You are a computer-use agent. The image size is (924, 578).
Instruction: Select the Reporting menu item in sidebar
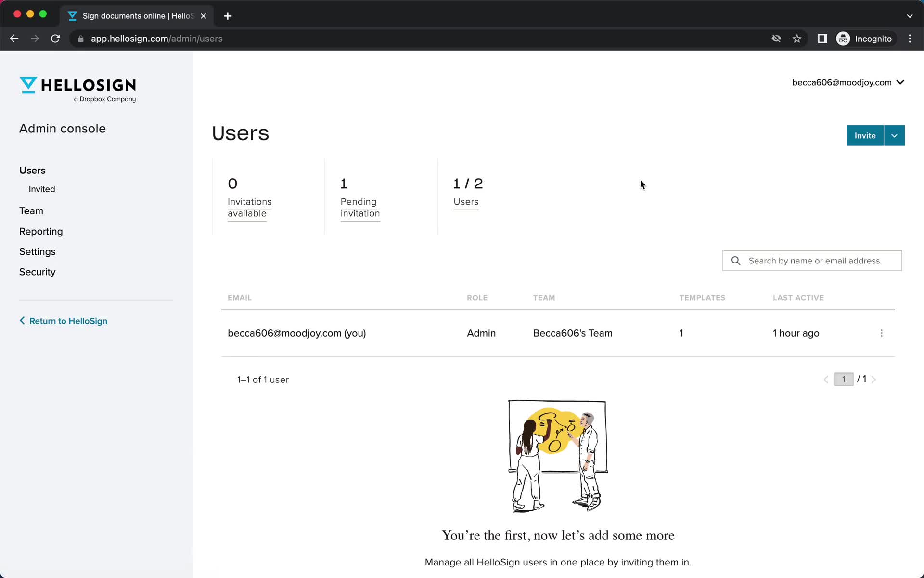point(40,231)
